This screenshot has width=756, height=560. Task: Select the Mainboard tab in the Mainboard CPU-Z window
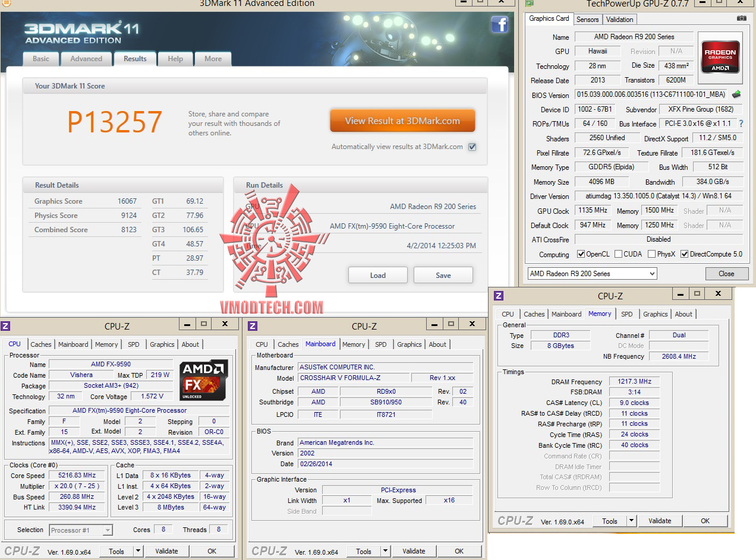click(x=320, y=344)
